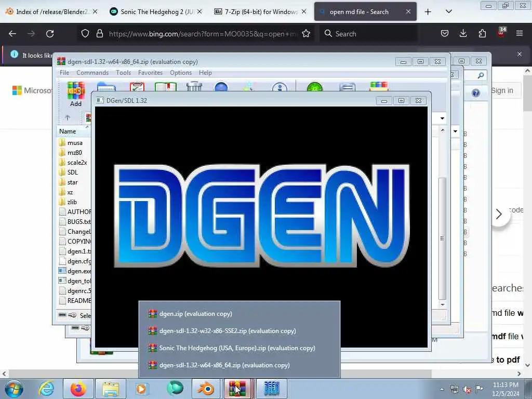532x399 pixels.
Task: Click the WinRAR file list scrollbar thumb
Action: [442, 238]
